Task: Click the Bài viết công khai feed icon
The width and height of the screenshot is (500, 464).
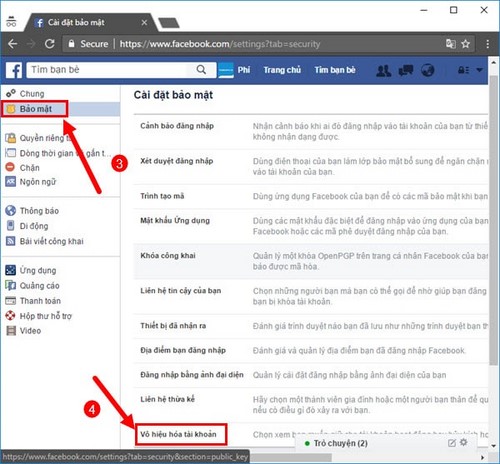Action: 11,241
